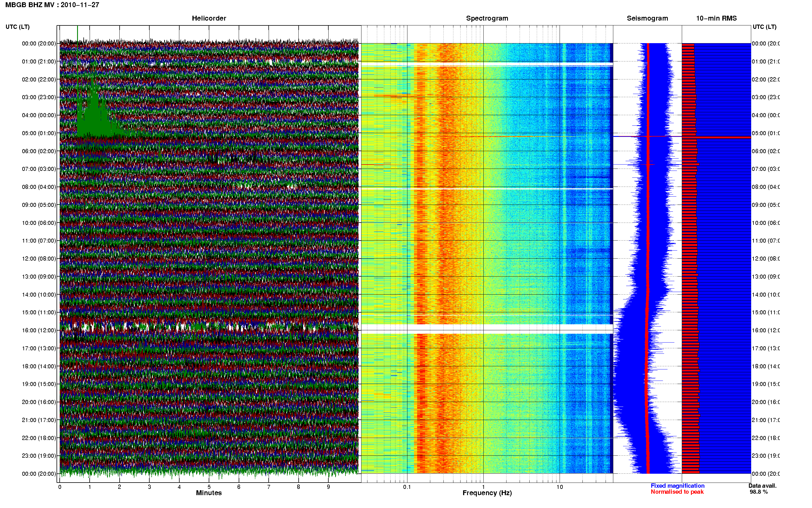Image resolution: width=812 pixels, height=508 pixels.
Task: Click the '10:00 (06:00)' left time label
Action: 39,223
